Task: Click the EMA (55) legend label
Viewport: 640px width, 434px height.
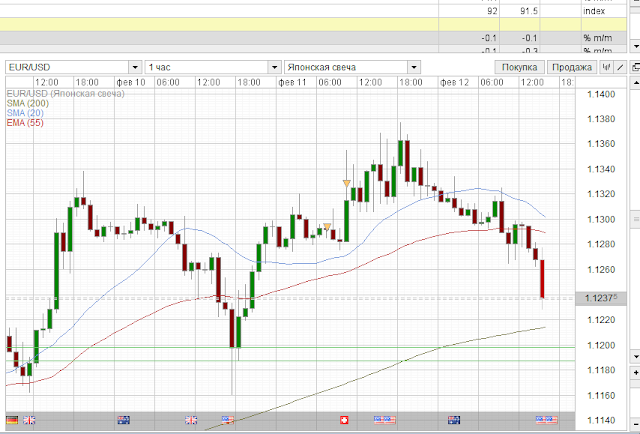Action: pos(25,123)
